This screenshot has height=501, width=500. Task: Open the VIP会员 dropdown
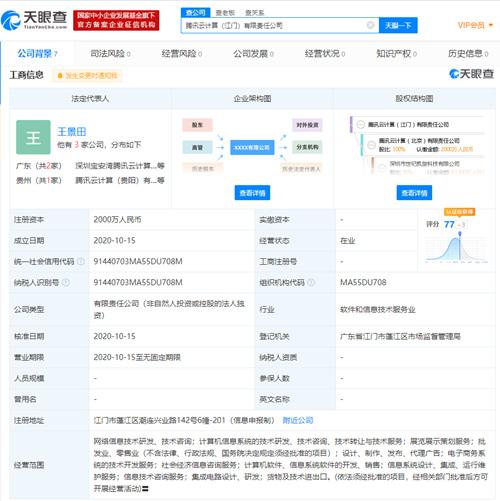[x=475, y=25]
